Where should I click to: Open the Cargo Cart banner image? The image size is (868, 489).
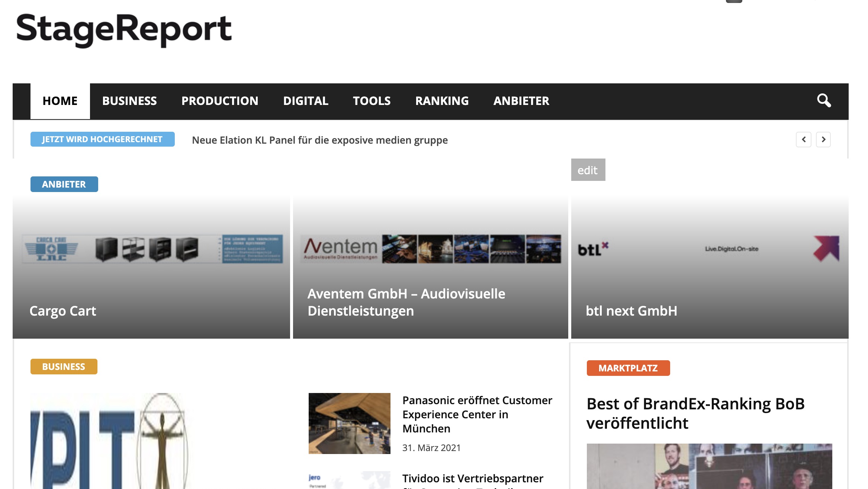point(152,249)
